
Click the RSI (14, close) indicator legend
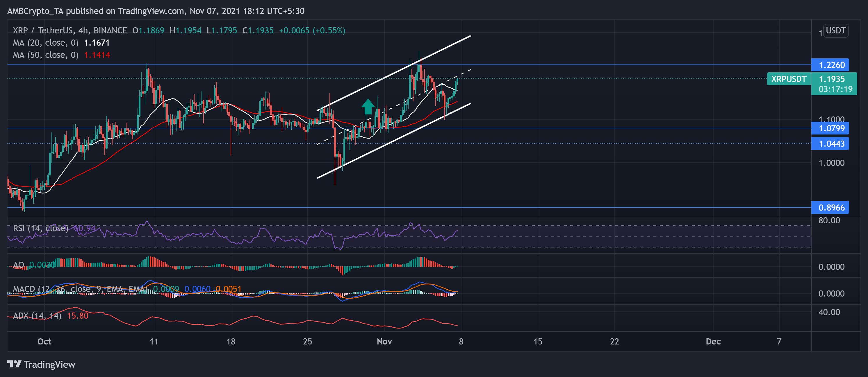click(x=40, y=228)
